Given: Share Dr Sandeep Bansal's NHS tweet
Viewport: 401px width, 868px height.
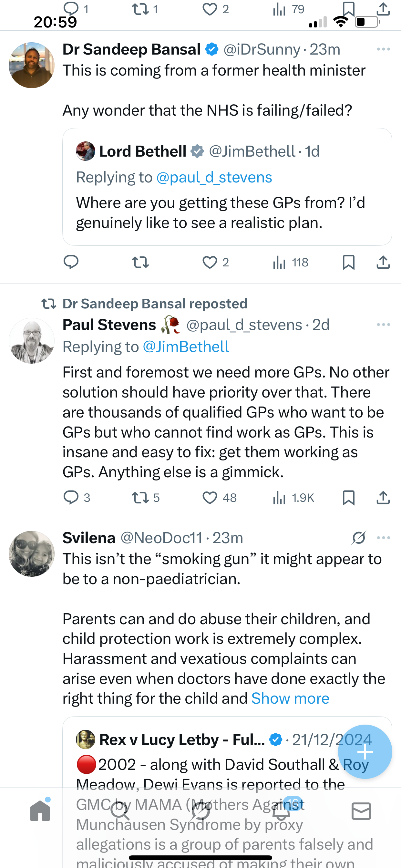Looking at the screenshot, I should [383, 262].
